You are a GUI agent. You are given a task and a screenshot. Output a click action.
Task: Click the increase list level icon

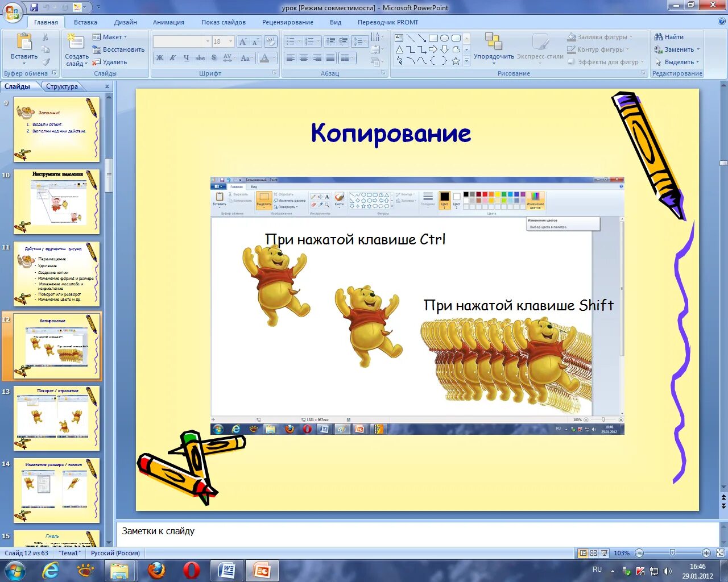click(x=344, y=41)
